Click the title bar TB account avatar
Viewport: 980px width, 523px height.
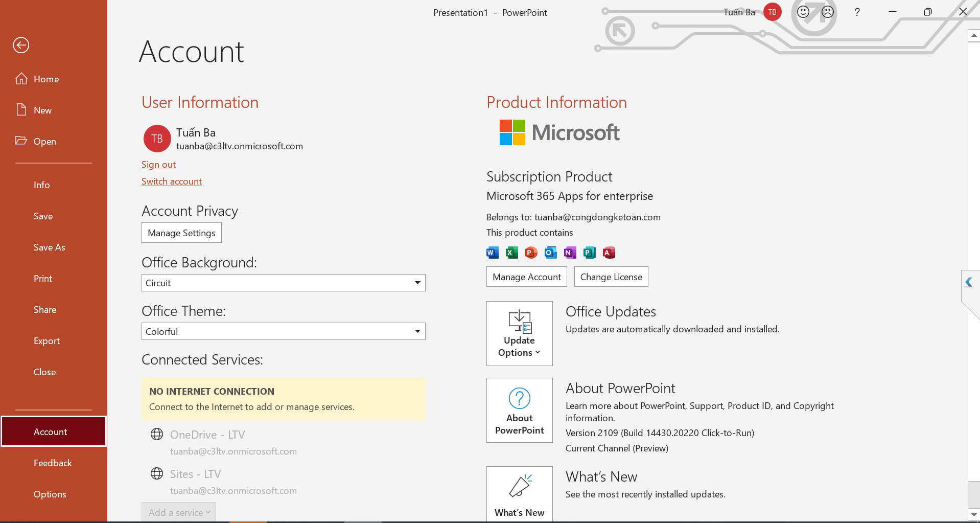772,12
